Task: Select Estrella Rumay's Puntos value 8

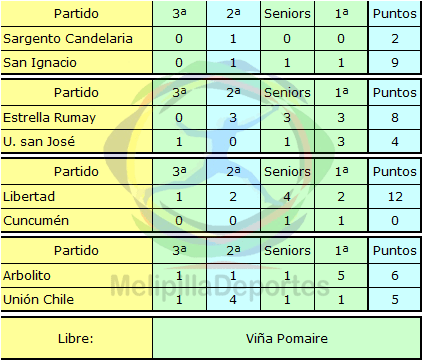Action: (395, 117)
